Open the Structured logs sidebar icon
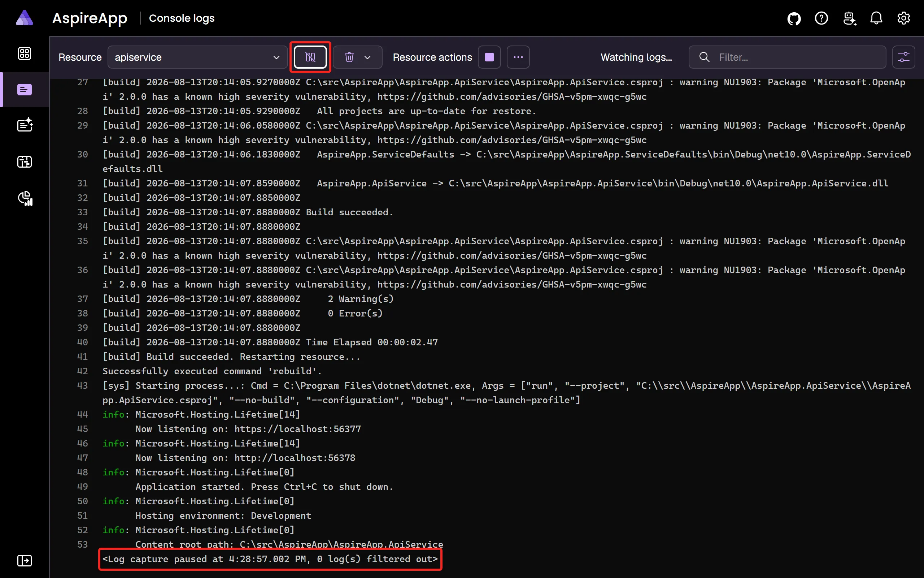Viewport: 924px width, 578px height. click(x=25, y=125)
